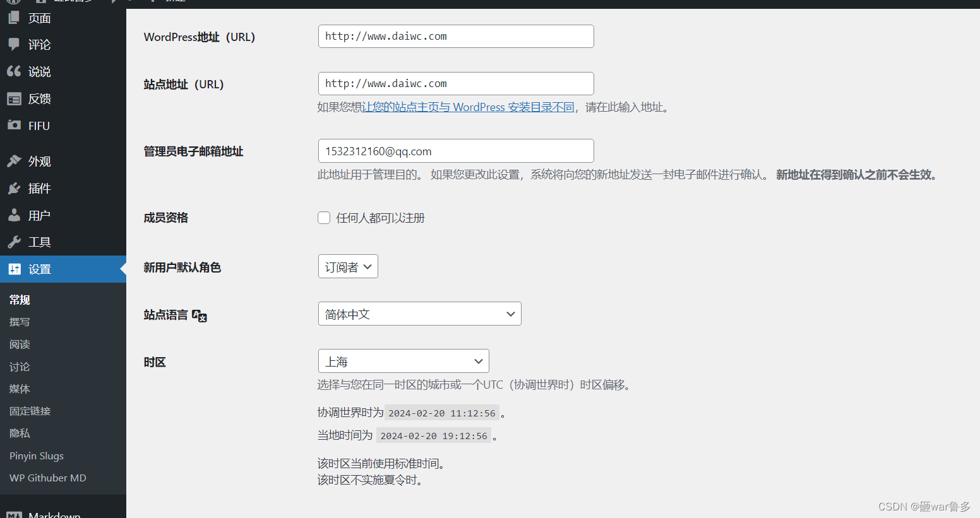Click the Tools (工具) wrench icon
The width and height of the screenshot is (980, 518).
(14, 242)
